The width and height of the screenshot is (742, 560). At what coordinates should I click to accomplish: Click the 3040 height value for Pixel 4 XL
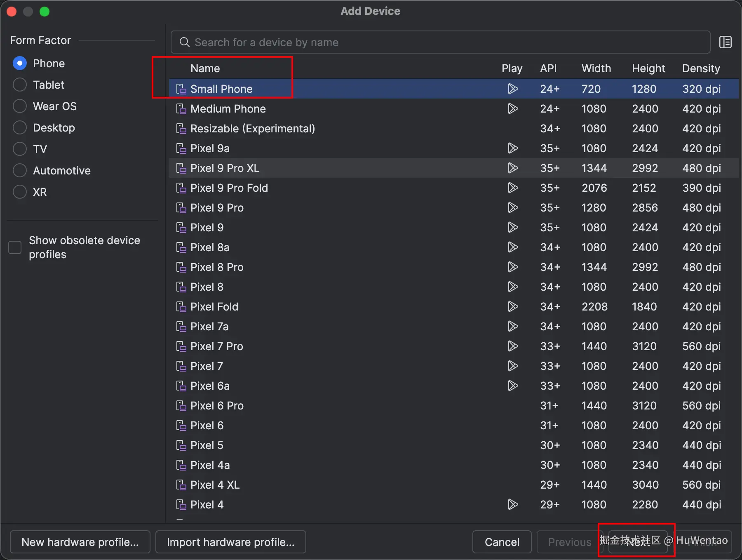pos(645,485)
